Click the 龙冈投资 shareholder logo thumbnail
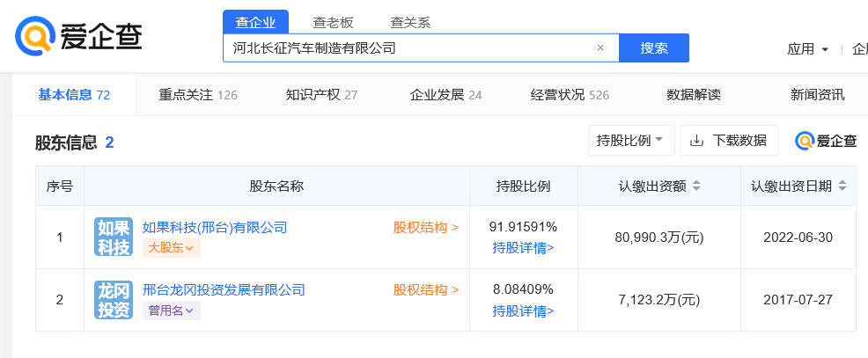This screenshot has width=868, height=358. (x=114, y=300)
